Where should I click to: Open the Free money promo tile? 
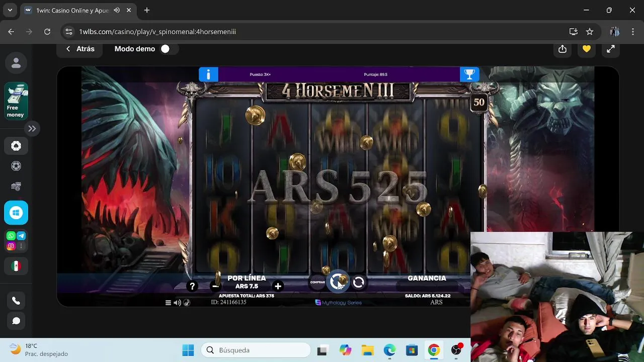pyautogui.click(x=16, y=101)
